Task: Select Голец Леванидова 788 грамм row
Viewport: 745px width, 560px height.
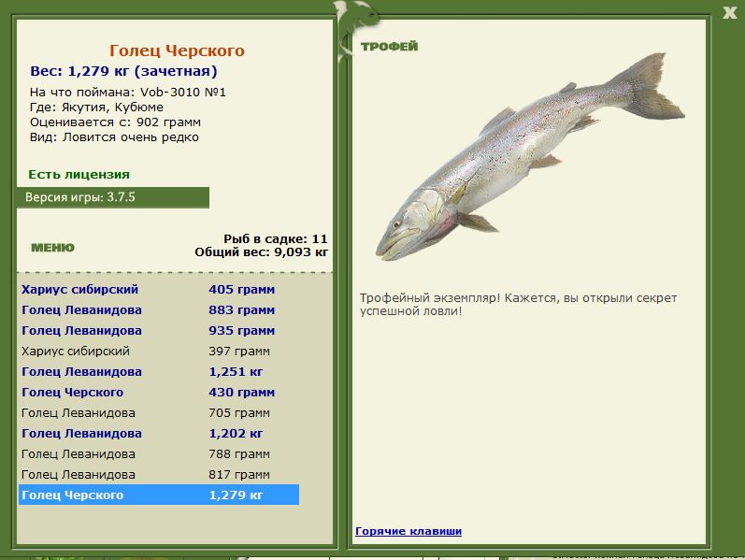Action: [159, 454]
